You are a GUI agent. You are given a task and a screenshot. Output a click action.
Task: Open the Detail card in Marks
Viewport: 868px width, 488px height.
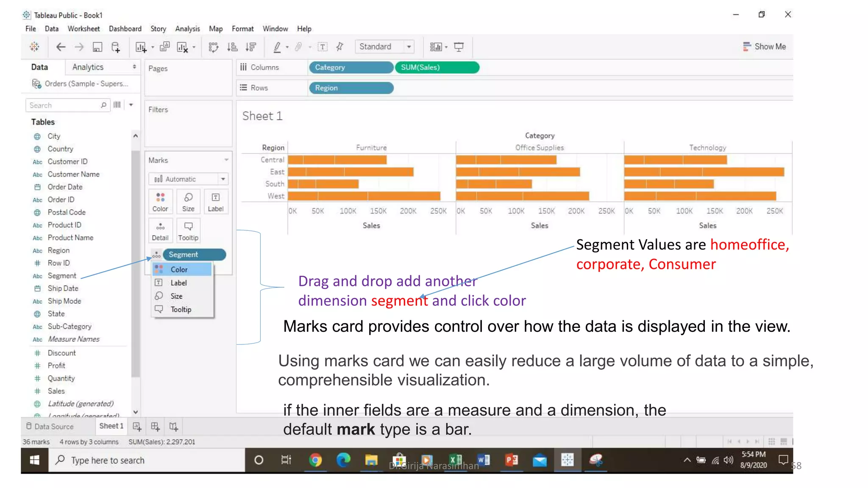pos(160,231)
